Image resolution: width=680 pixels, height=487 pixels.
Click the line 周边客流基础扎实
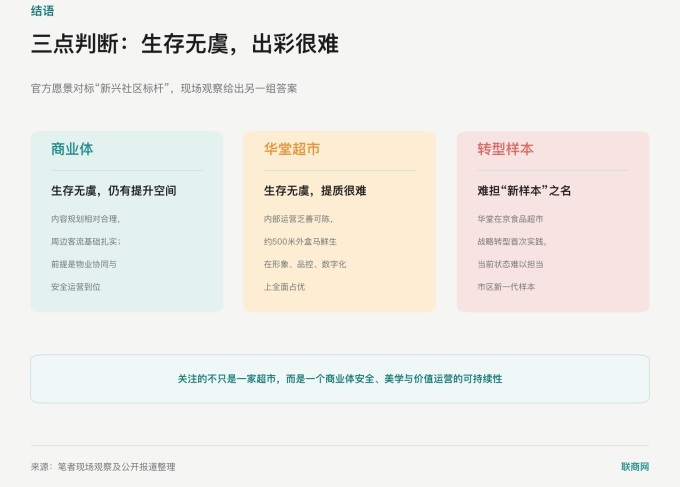point(86,242)
